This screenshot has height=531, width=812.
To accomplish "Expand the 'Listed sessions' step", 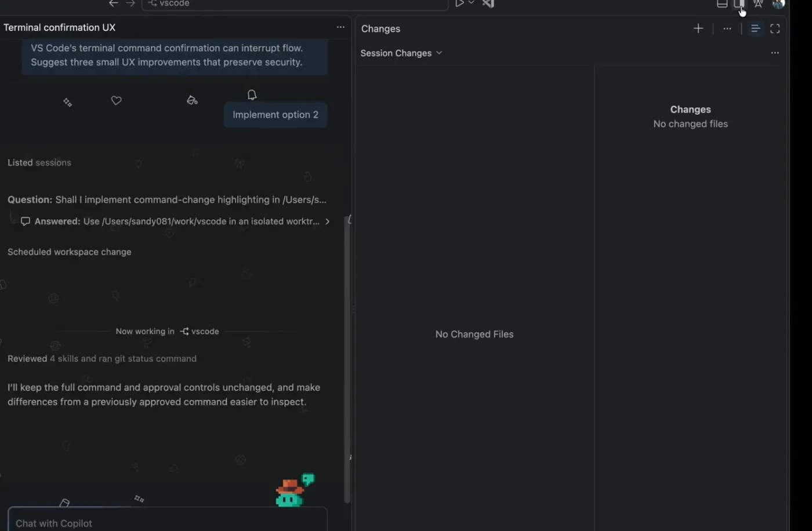I will point(39,163).
